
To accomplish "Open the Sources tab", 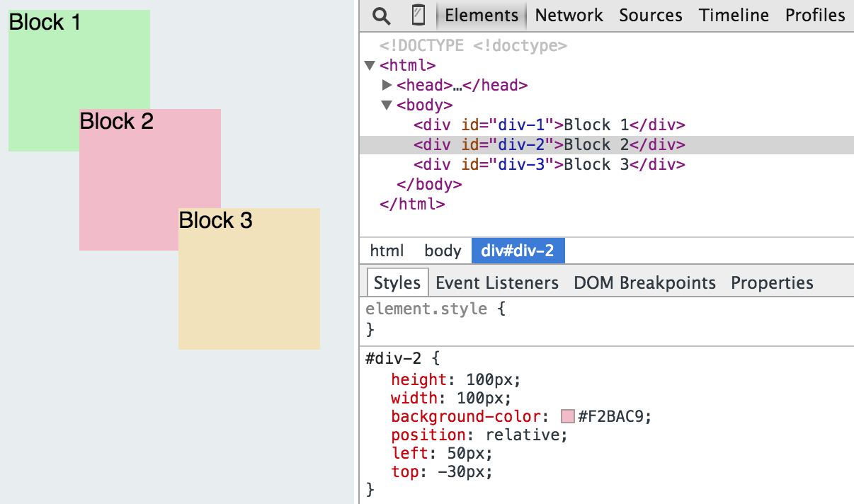I will [651, 16].
